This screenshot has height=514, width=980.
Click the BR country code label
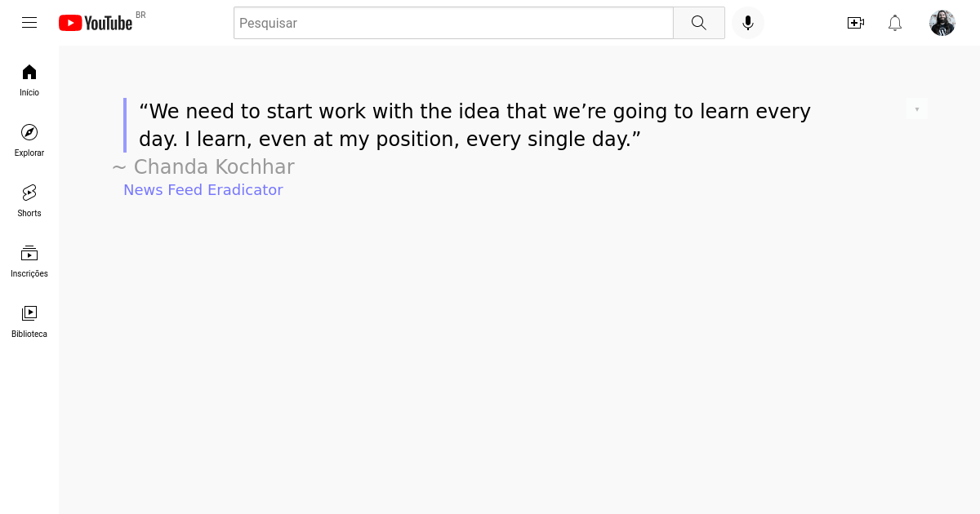[140, 15]
